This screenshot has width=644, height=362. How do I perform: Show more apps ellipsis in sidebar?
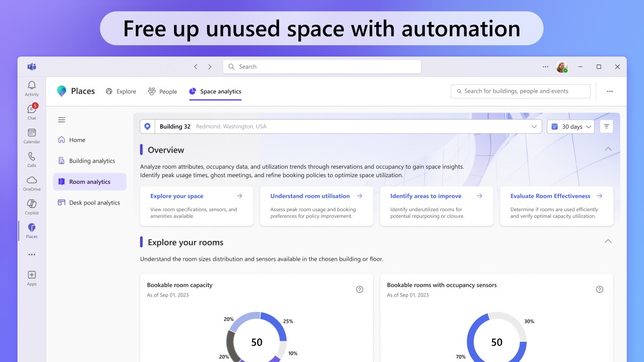[32, 255]
